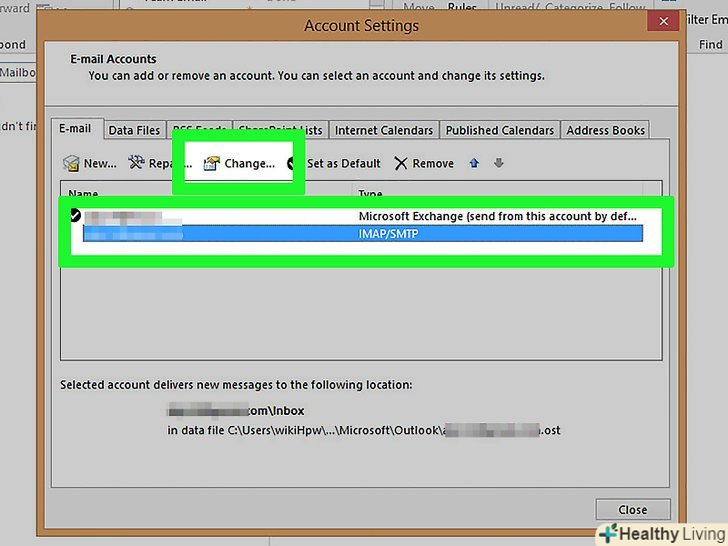
Task: Move account up with blue arrow
Action: (474, 163)
